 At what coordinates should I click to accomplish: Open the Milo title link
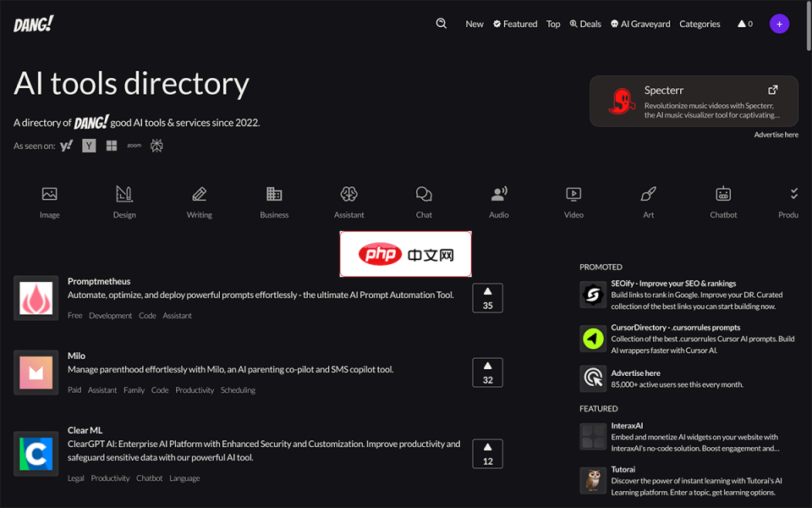76,356
